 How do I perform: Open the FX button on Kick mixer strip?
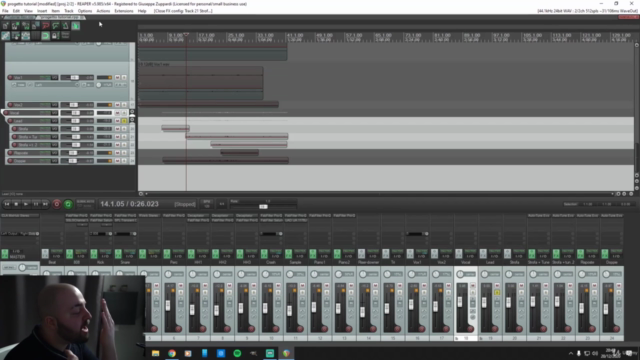coord(93,254)
